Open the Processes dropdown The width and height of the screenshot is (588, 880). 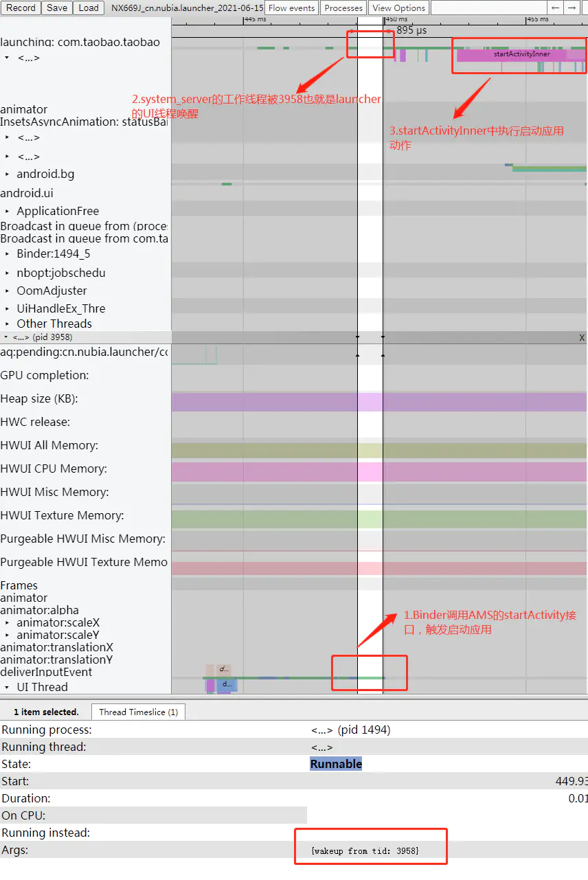(x=343, y=8)
